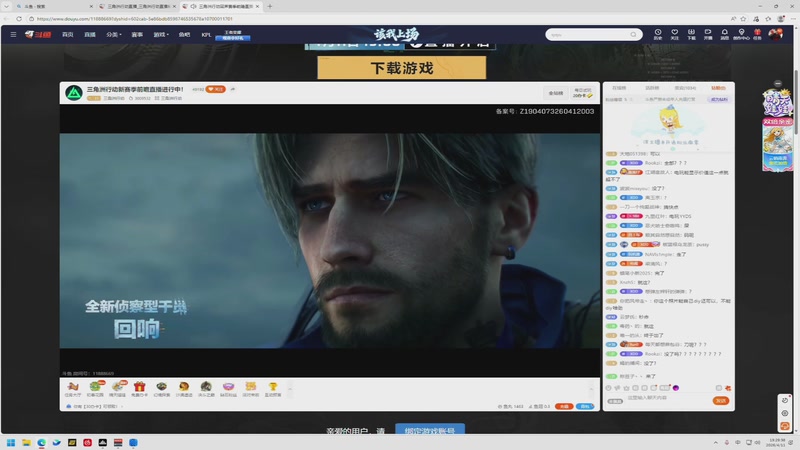Open the gift tasks icon in header
800x450 pixels.
(757, 34)
